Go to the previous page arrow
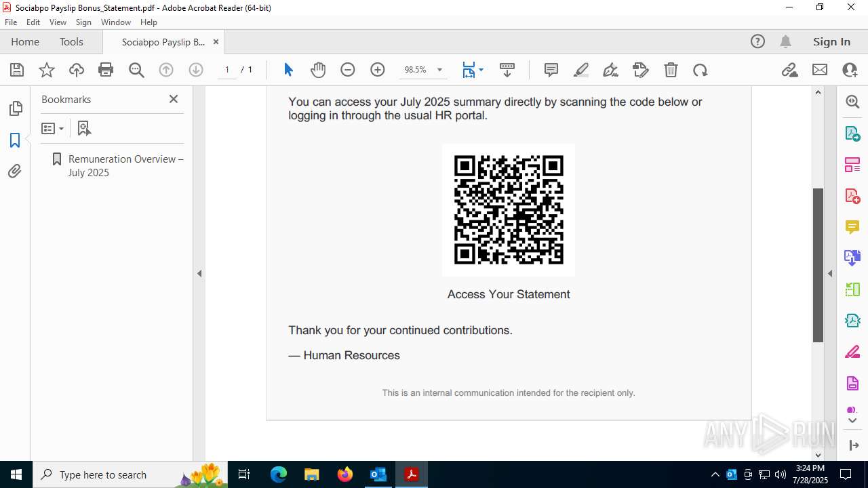 click(166, 70)
